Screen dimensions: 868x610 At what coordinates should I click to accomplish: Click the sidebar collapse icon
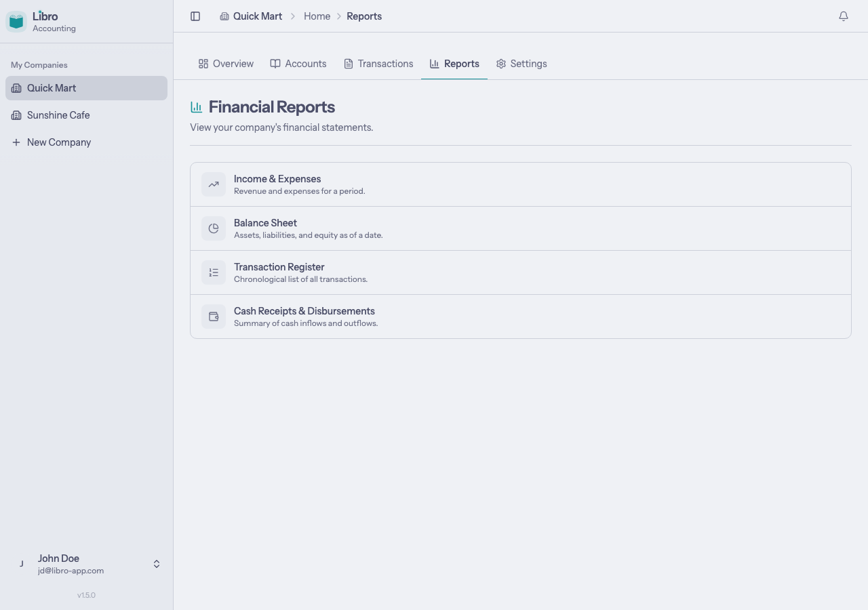click(195, 16)
